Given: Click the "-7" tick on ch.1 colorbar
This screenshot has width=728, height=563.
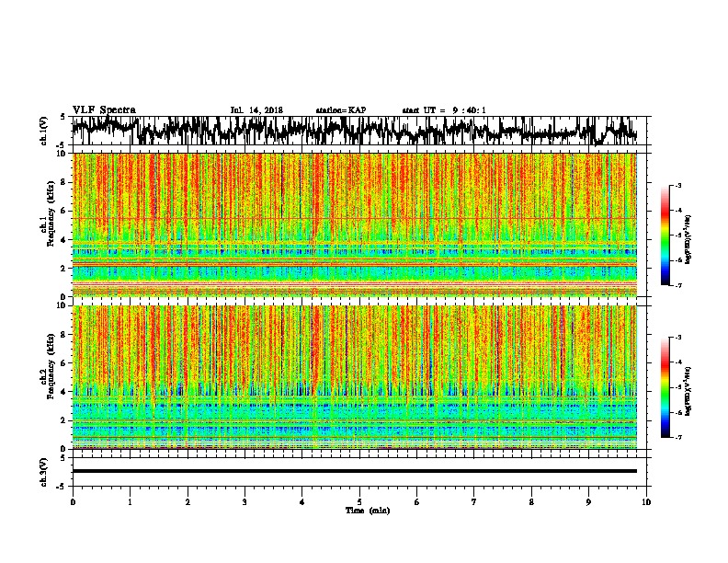Looking at the screenshot, I should click(677, 285).
